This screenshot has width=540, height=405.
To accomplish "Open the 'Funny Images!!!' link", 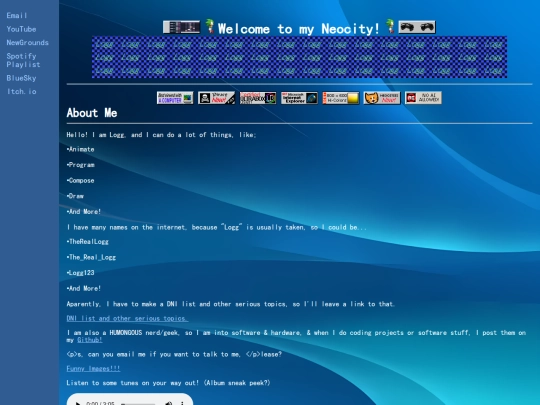I will click(93, 368).
